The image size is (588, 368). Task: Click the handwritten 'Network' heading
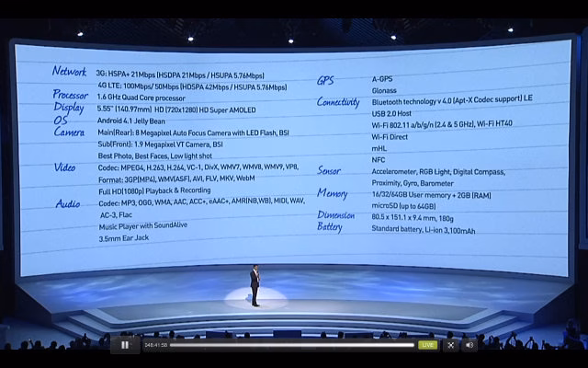click(70, 71)
